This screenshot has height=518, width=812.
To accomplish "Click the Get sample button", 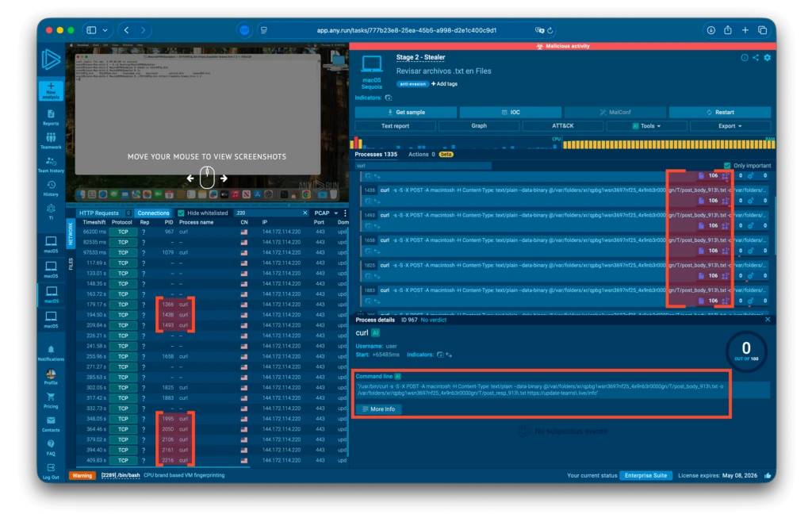I will tap(404, 113).
